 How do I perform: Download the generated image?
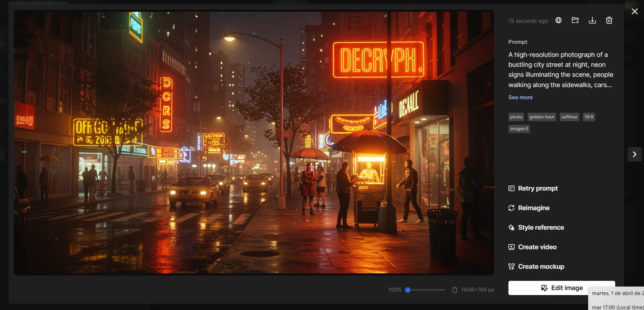[592, 20]
